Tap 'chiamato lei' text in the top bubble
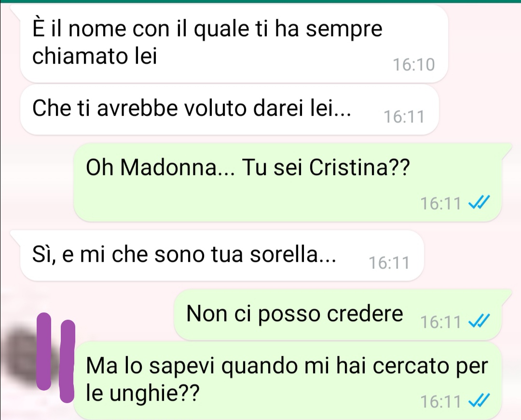521x420 pixels. coord(95,56)
